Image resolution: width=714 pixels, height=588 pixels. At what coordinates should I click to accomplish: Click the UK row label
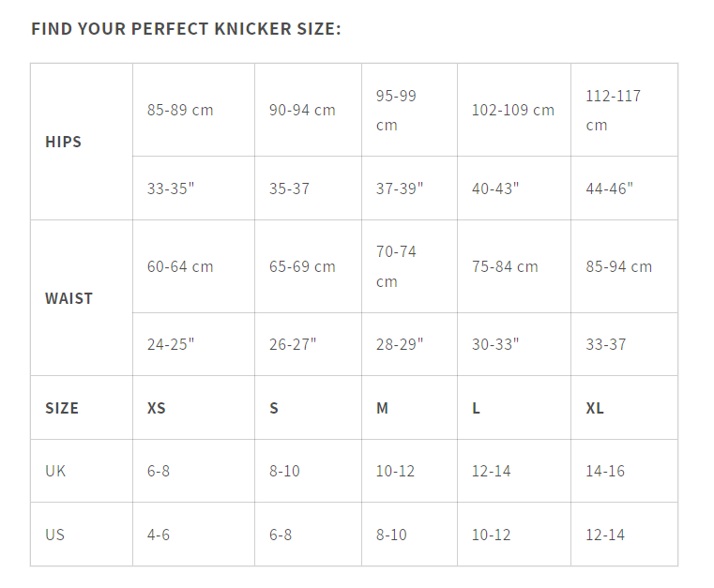55,471
